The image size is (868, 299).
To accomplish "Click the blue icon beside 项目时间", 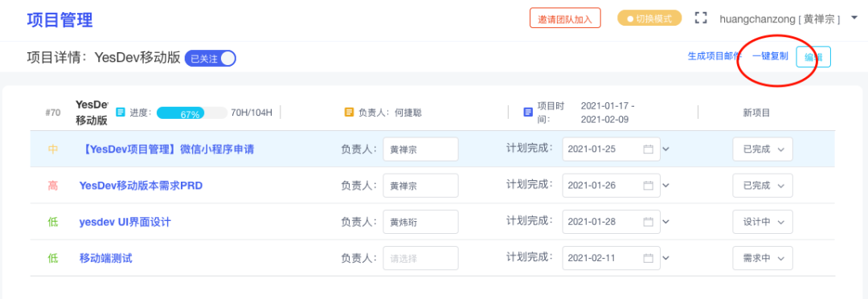I will [528, 113].
